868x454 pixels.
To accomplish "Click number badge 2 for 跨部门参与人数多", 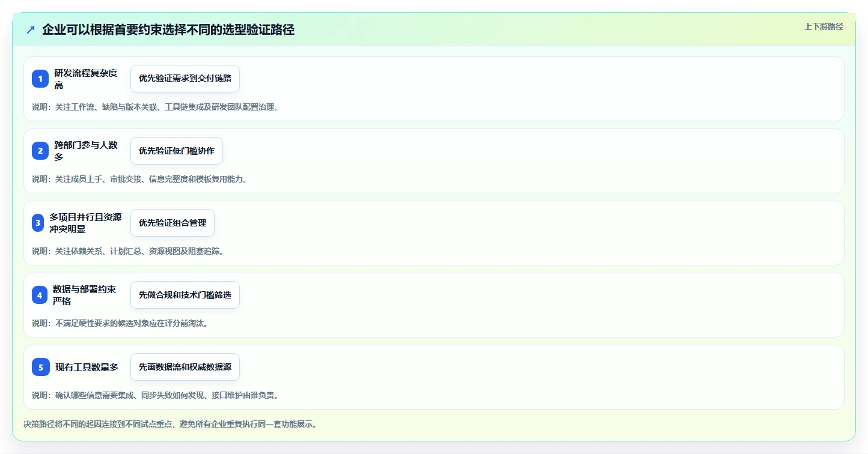I will pos(40,151).
